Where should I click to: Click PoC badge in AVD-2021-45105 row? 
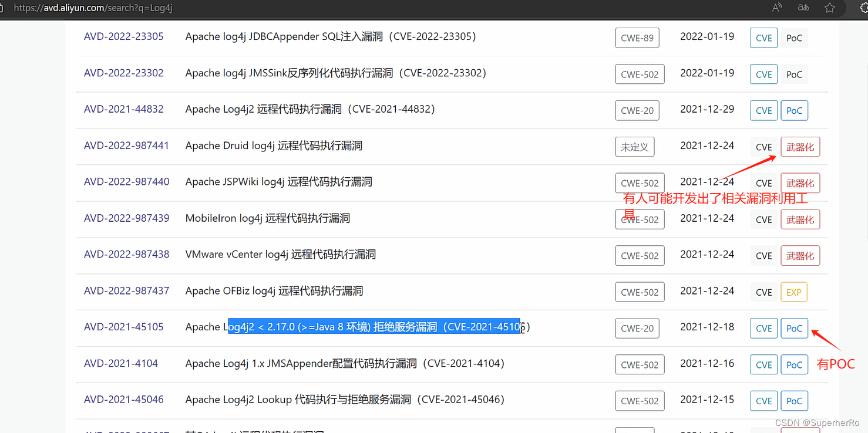click(794, 329)
